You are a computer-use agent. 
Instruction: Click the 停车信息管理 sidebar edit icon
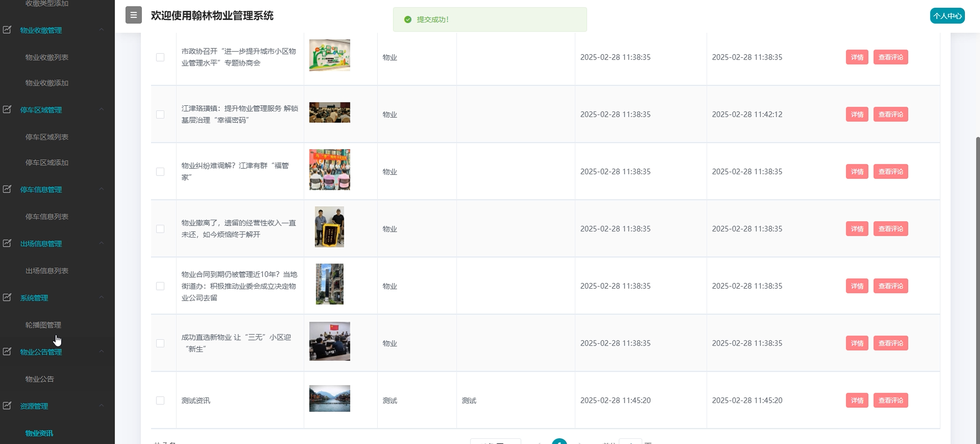(7, 189)
